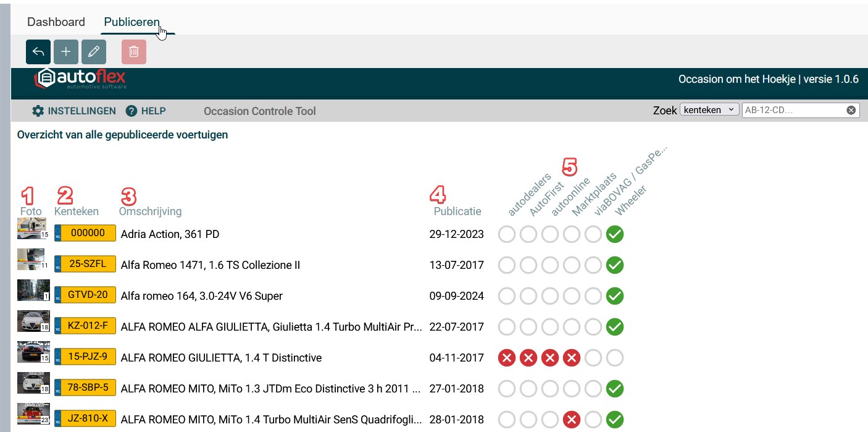This screenshot has height=432, width=868.
Task: Click the plus add icon
Action: pos(66,53)
